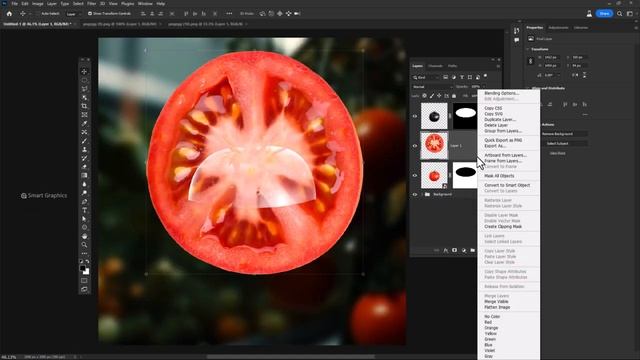Select the Brush tool
The image size is (640, 360).
pyautogui.click(x=84, y=141)
